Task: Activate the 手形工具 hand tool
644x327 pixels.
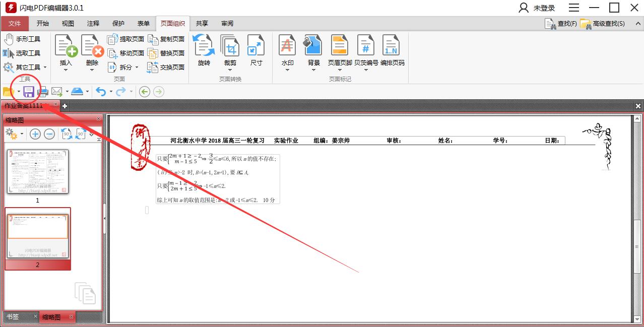Action: (x=24, y=38)
